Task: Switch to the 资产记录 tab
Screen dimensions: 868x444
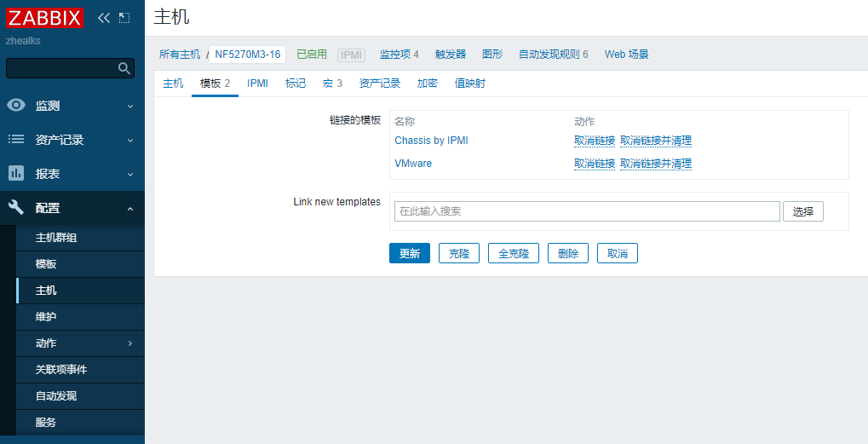Action: 380,84
